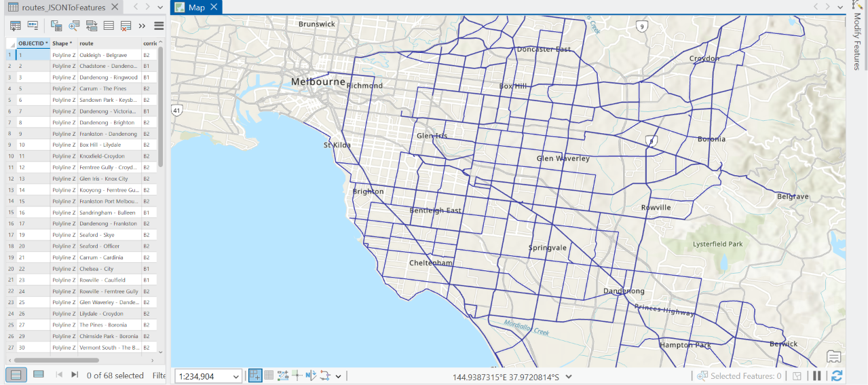
Task: Click Switch Selection icon
Action: [x=92, y=26]
